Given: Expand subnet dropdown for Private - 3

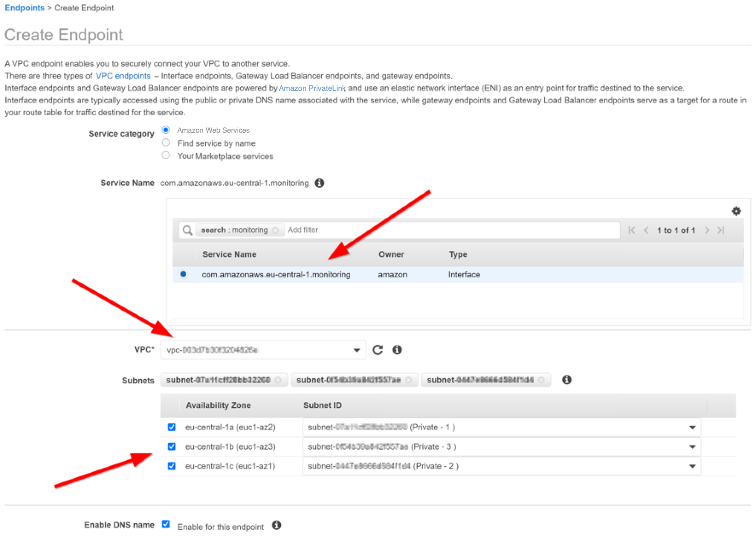Looking at the screenshot, I should point(692,447).
